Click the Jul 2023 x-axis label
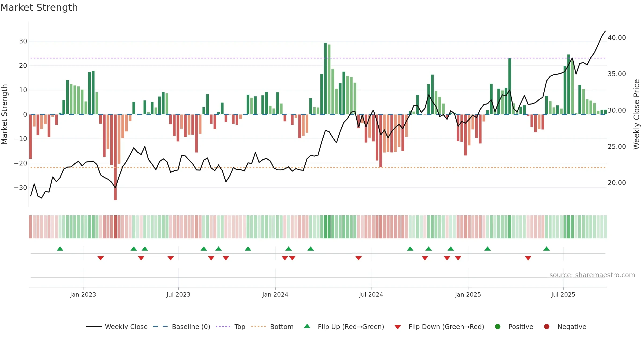The image size is (644, 362). point(178,294)
